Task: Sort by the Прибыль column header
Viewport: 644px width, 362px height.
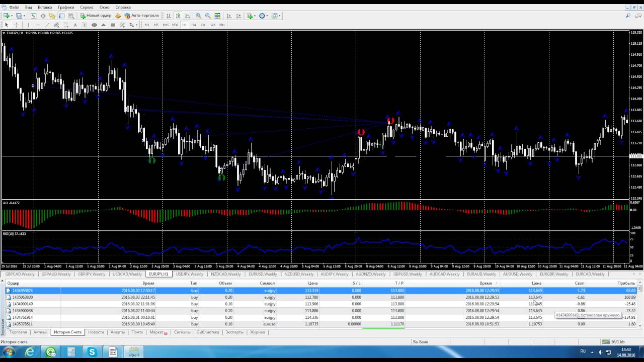Action: tap(626, 283)
